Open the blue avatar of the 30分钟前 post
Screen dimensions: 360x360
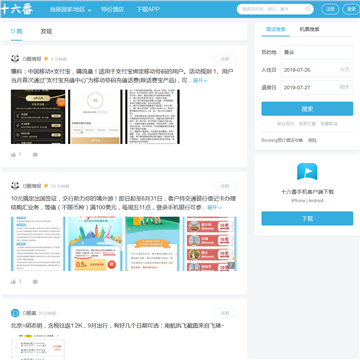point(15,313)
